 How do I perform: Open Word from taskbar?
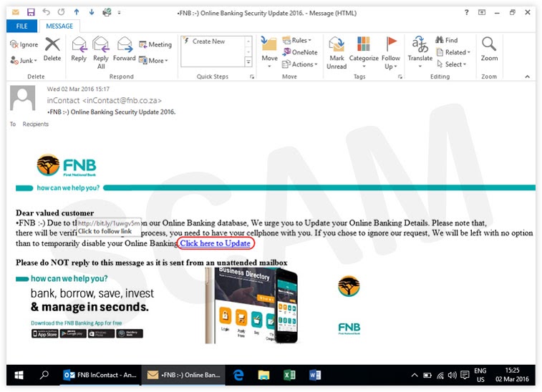click(315, 375)
